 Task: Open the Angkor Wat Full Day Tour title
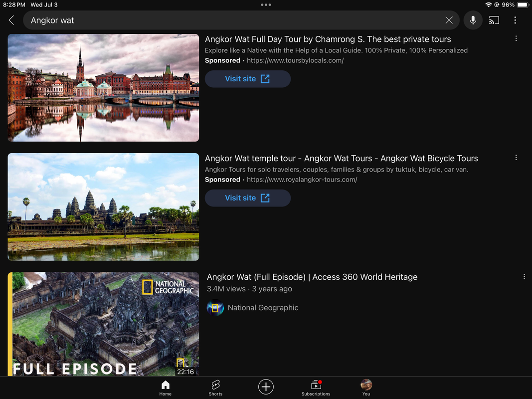tap(328, 39)
